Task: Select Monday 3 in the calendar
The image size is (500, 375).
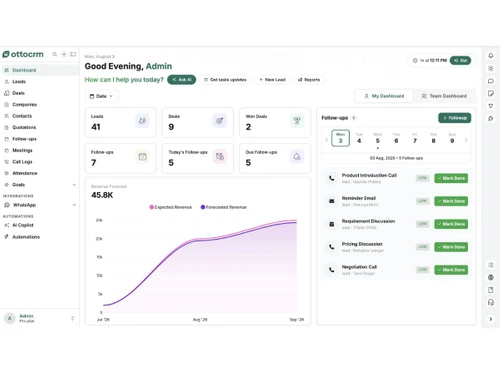Action: pyautogui.click(x=340, y=138)
